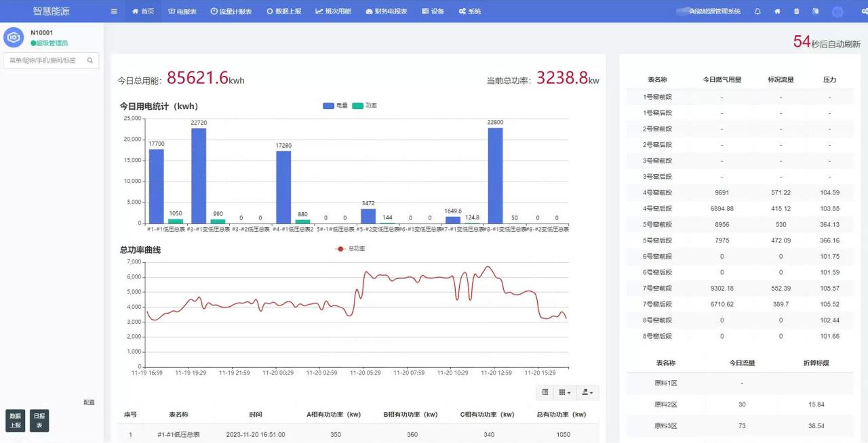The height and width of the screenshot is (443, 868).
Task: Open the export data dropdown
Action: click(x=587, y=392)
